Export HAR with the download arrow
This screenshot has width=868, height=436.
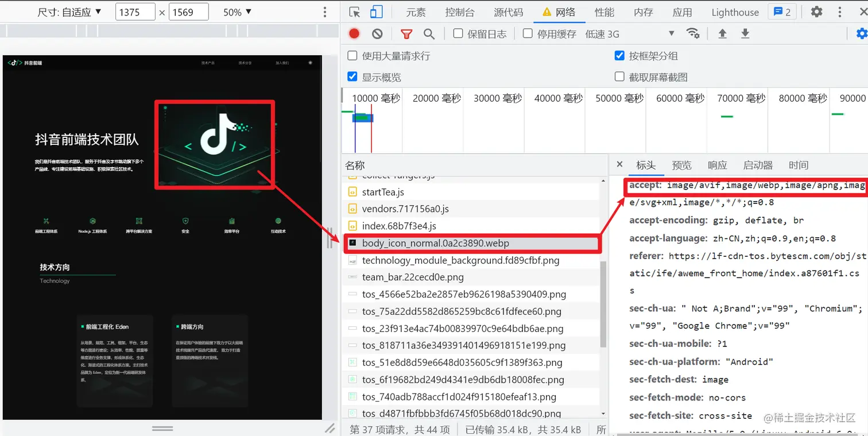pyautogui.click(x=745, y=34)
